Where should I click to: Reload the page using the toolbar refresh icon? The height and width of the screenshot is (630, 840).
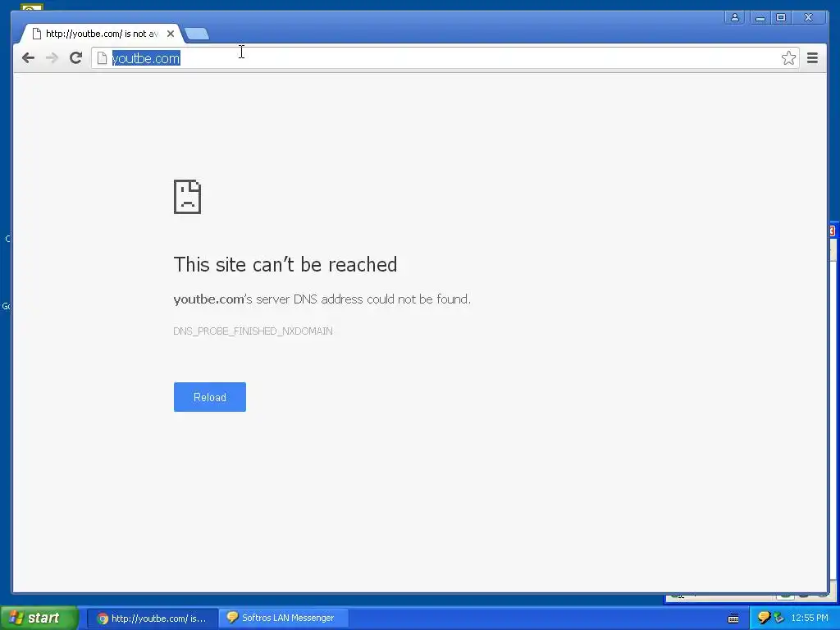tap(76, 58)
